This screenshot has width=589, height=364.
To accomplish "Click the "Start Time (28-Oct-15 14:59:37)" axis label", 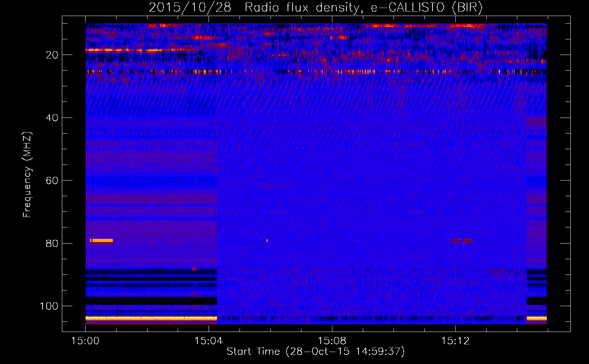I will [x=316, y=352].
